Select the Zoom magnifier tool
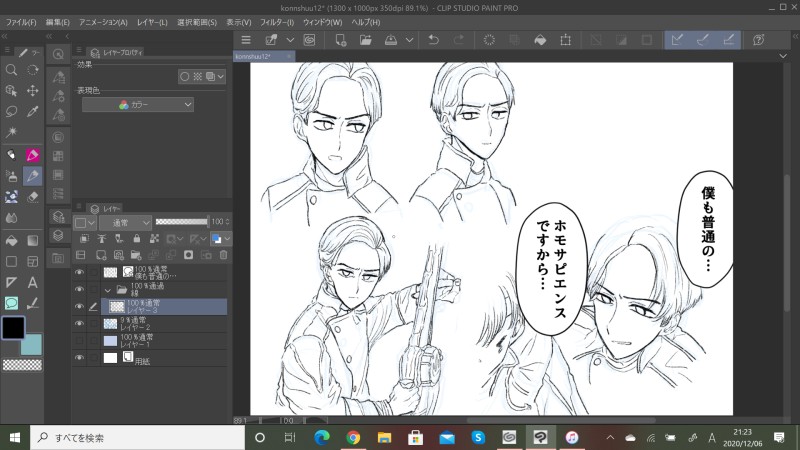800x450 pixels. pos(11,70)
